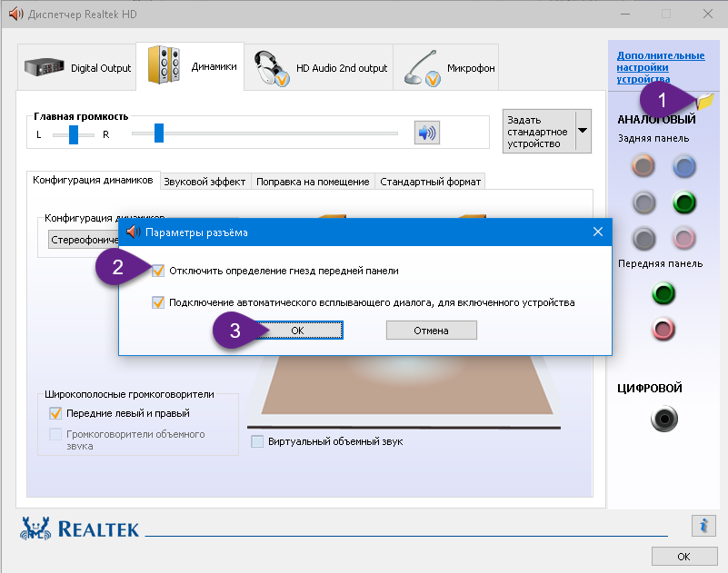Expand the Задать стандартное устройство arrow
The image size is (728, 573).
pyautogui.click(x=583, y=132)
